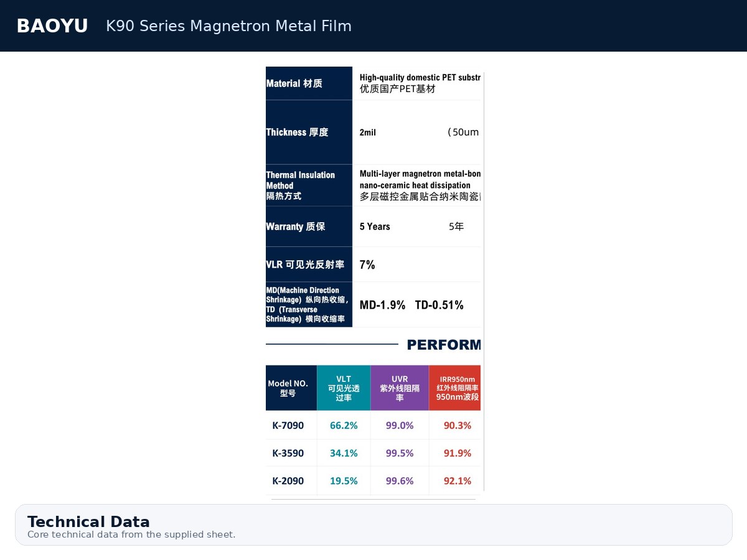Click the 90.3% IRR cell
Viewport: 747px width, 560px height.
pos(458,426)
